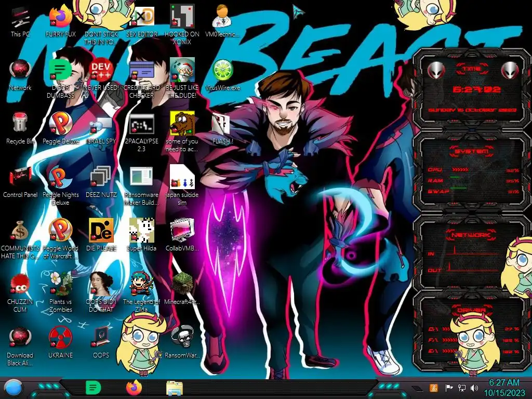Click the NETWORK widget header

[471, 234]
